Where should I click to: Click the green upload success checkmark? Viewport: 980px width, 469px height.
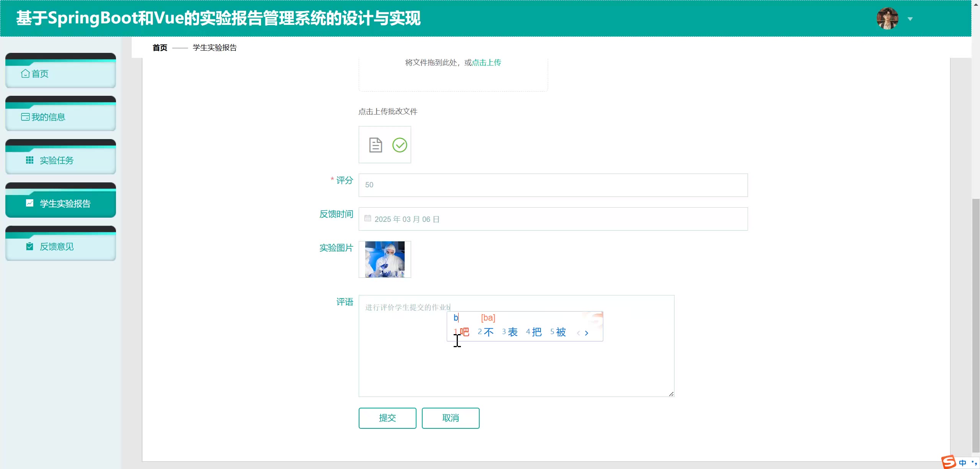click(400, 145)
